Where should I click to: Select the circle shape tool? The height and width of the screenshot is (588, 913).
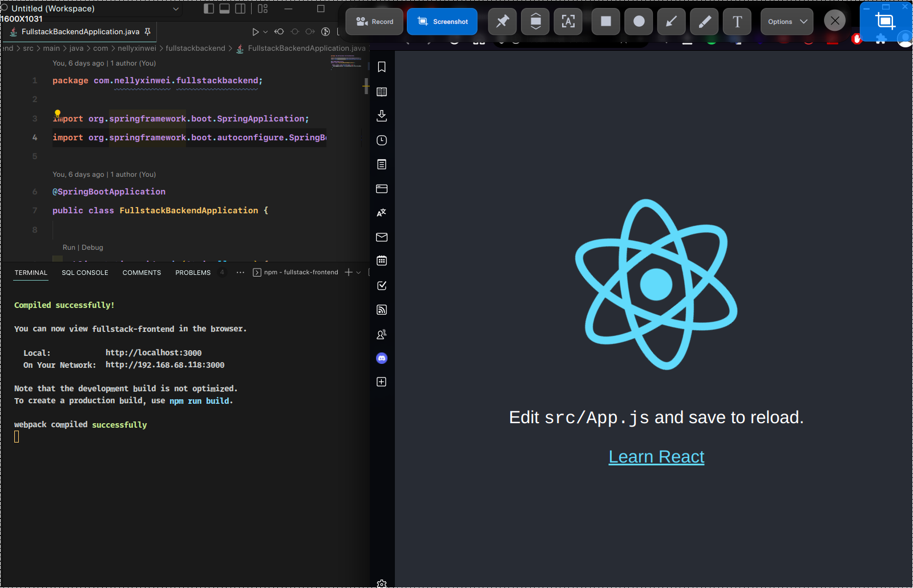tap(639, 22)
